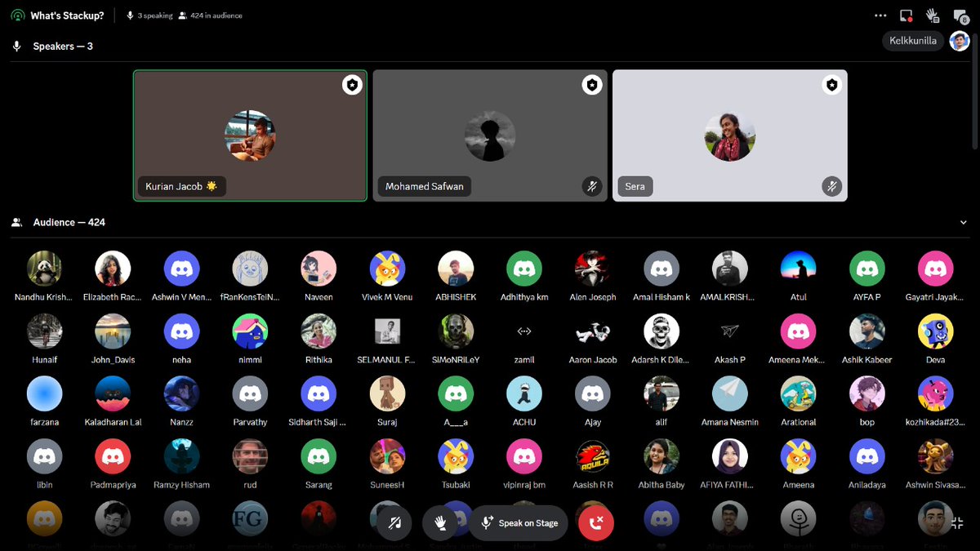Viewport: 980px width, 551px height.
Task: Click the profile avatar next to Kelkkunilla
Action: (960, 41)
